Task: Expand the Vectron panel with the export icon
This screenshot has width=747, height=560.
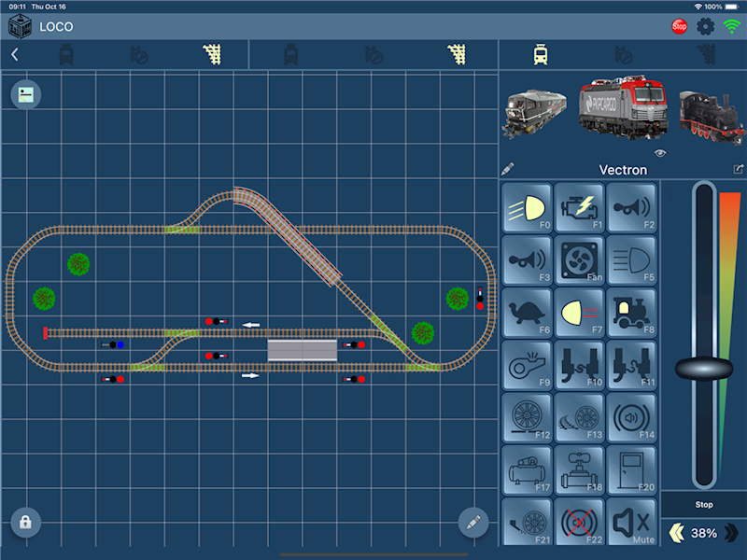Action: (739, 170)
